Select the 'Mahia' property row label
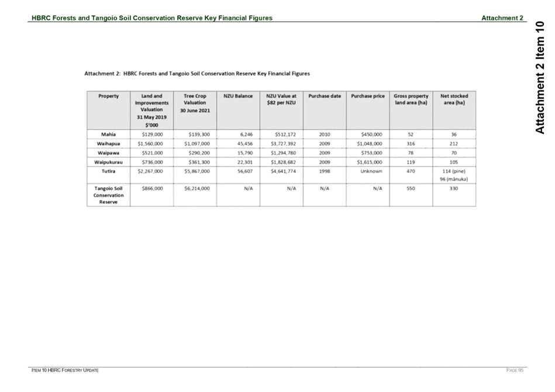The width and height of the screenshot is (555, 392). (x=108, y=134)
